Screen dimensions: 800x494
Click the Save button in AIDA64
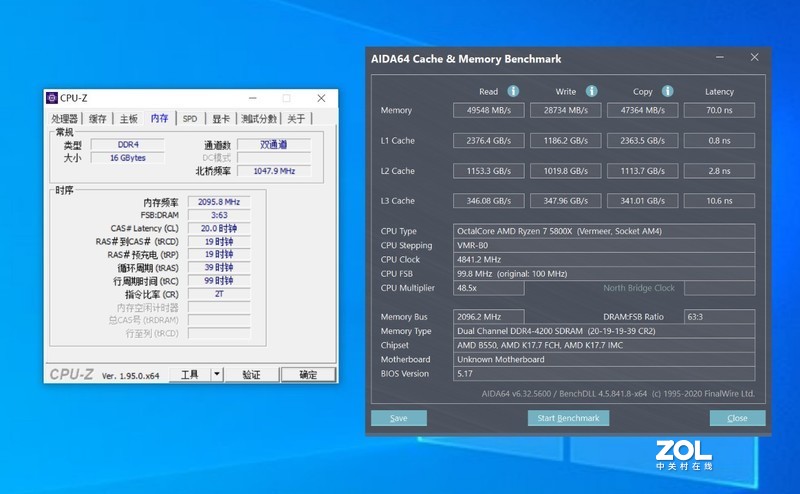point(398,418)
